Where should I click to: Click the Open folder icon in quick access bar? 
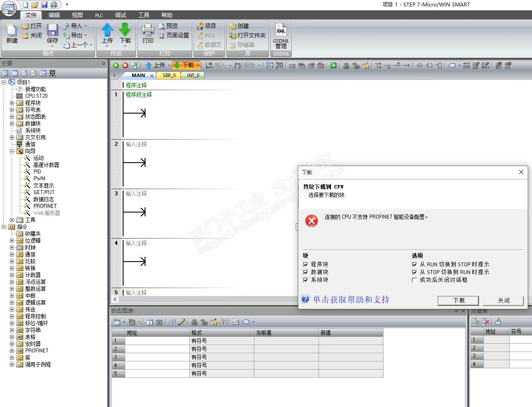(x=35, y=4)
